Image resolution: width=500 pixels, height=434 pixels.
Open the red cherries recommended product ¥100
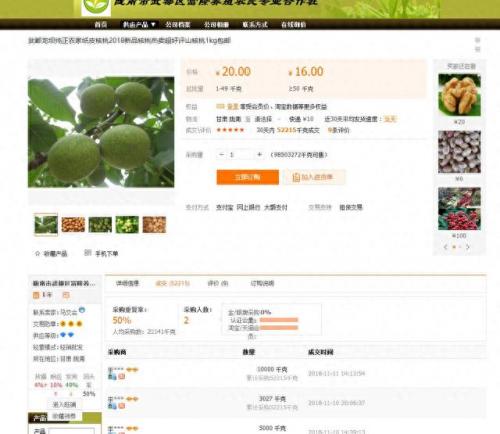(x=459, y=209)
